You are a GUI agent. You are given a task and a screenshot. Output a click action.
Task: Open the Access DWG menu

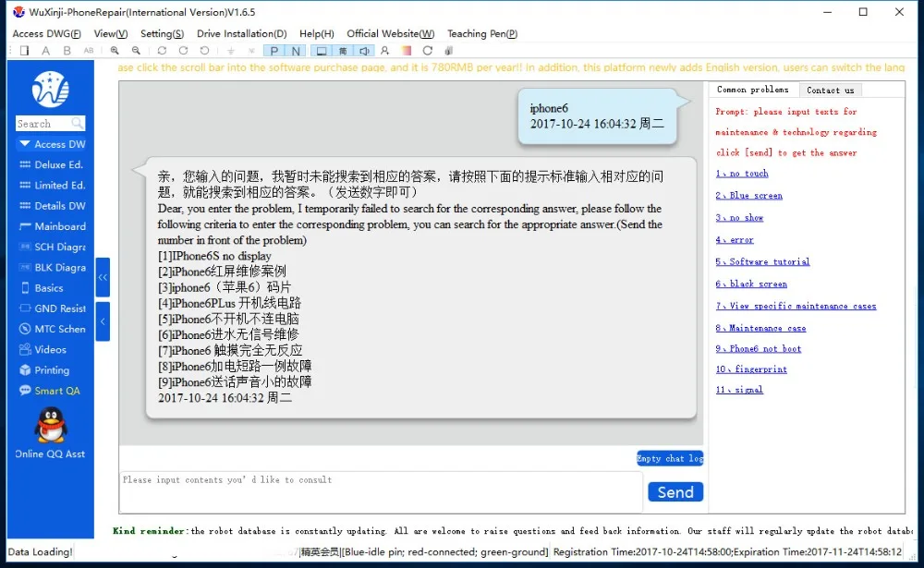point(46,33)
